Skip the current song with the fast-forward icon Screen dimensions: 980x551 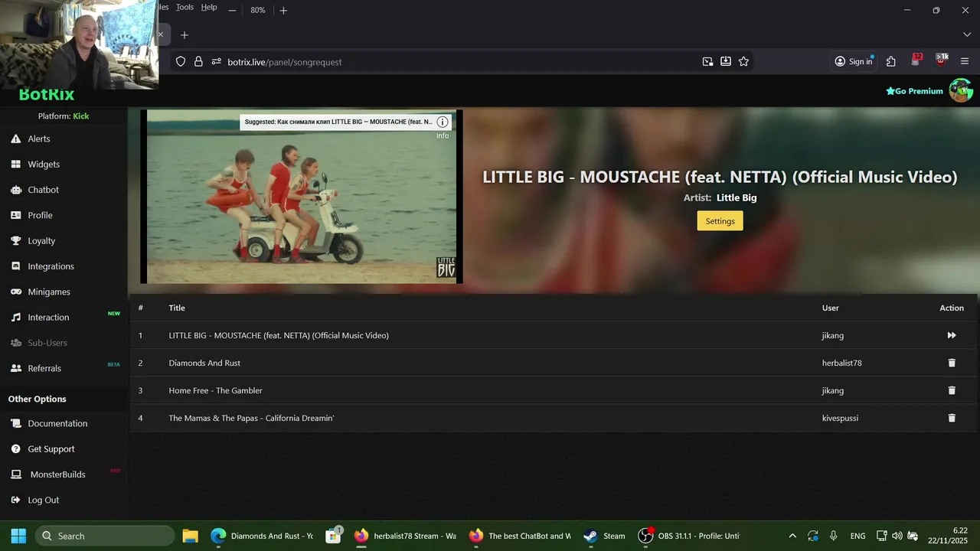(952, 335)
